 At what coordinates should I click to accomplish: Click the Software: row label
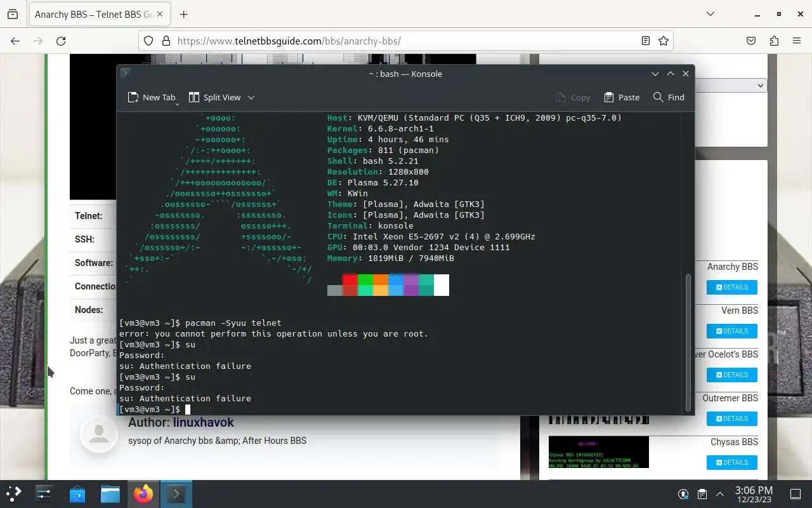(94, 263)
